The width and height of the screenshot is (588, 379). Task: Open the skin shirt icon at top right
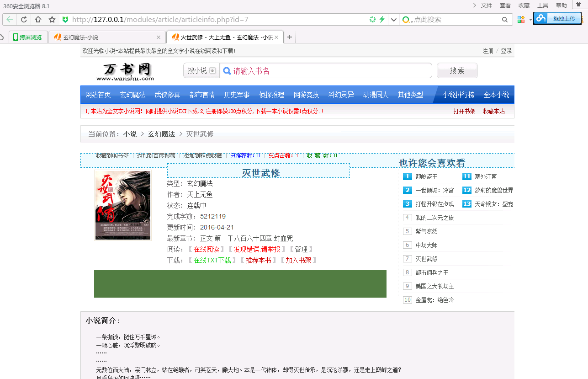(x=578, y=5)
